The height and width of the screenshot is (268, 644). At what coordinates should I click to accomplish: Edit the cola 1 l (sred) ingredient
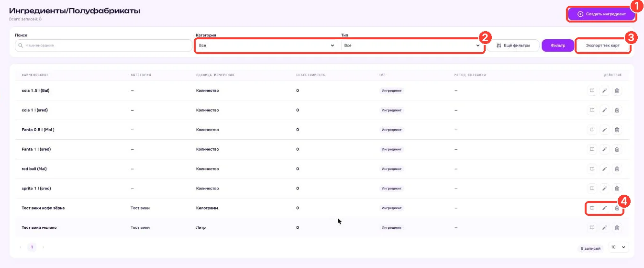pyautogui.click(x=604, y=110)
